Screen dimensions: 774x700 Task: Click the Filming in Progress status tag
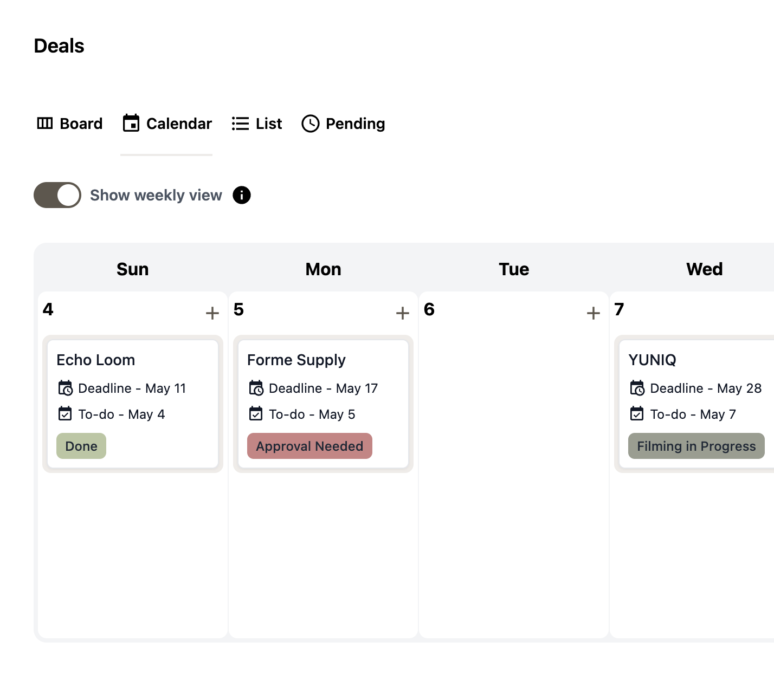(x=696, y=446)
